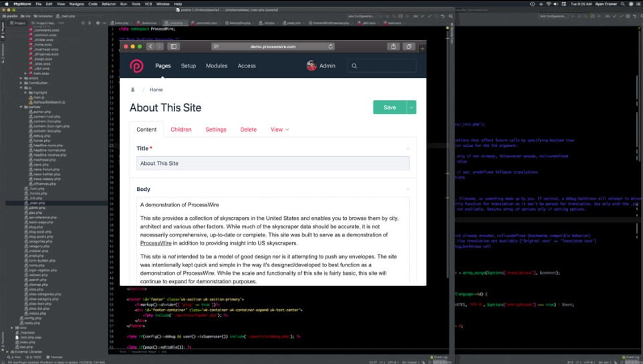
Task: Switch to the Children tab
Action: click(x=181, y=130)
